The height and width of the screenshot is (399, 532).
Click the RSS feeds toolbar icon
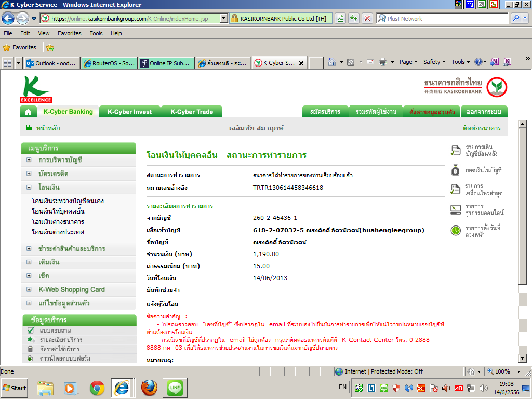[x=351, y=62]
